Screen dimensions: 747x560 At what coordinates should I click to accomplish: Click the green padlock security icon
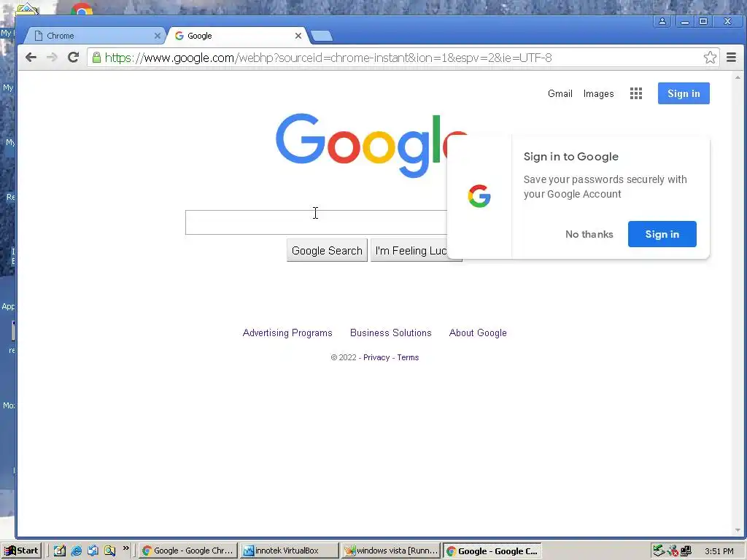tap(96, 58)
